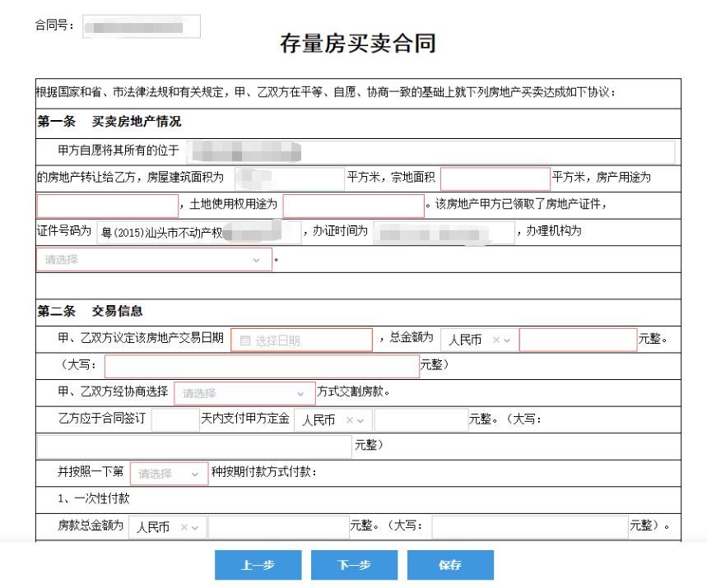The width and height of the screenshot is (707, 588).
Task: Select the 宗地面积 input field
Action: point(495,178)
